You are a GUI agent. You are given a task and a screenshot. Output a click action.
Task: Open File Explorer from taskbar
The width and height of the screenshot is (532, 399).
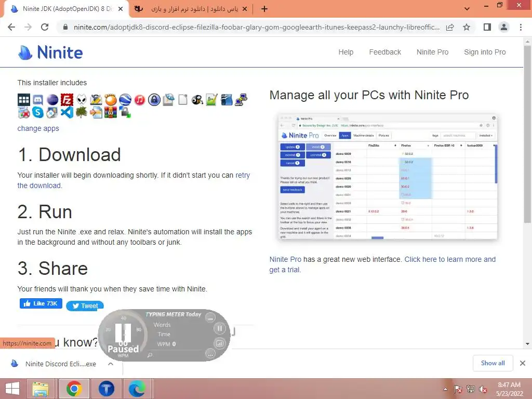pos(41,389)
